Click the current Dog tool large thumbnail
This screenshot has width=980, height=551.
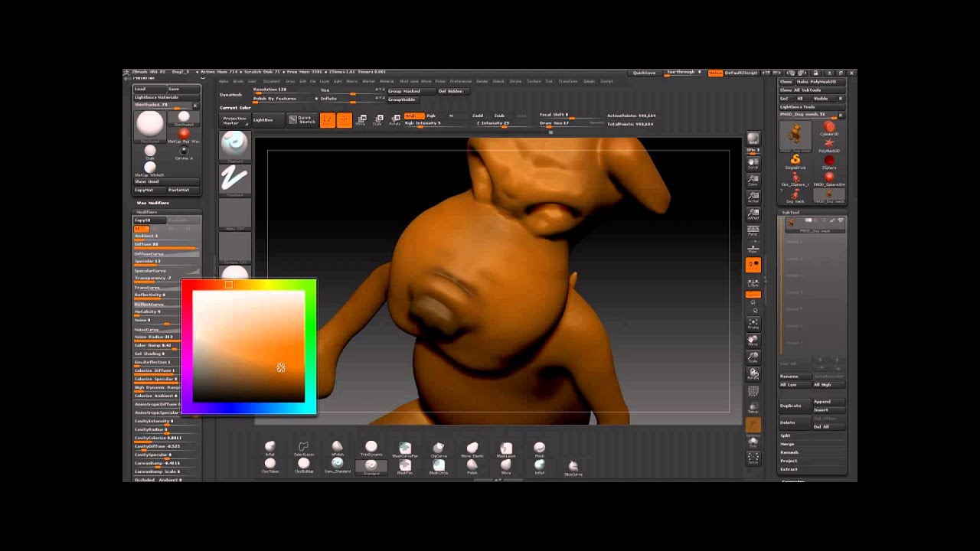pyautogui.click(x=795, y=136)
